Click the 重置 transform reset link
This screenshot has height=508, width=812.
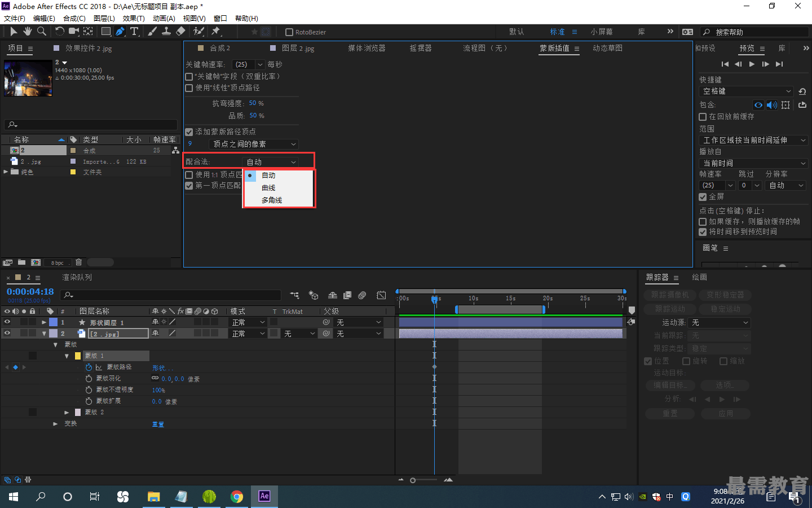(x=158, y=424)
